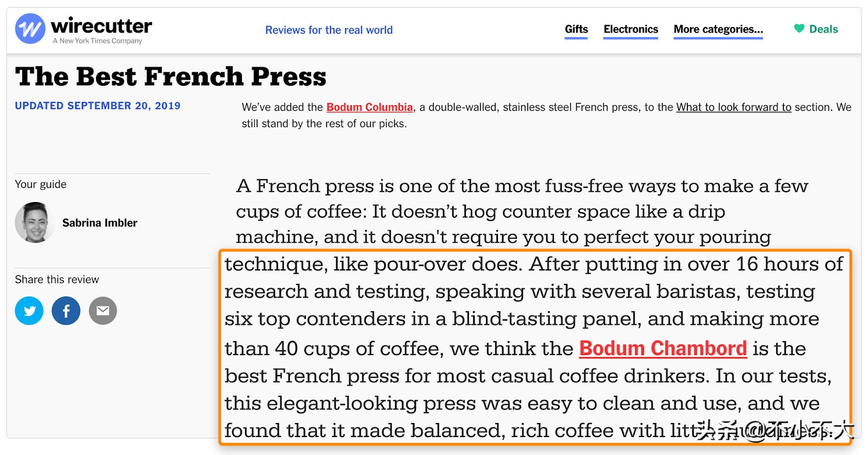Click 'The Best French Press' headline
The height and width of the screenshot is (455, 868).
pyautogui.click(x=171, y=77)
